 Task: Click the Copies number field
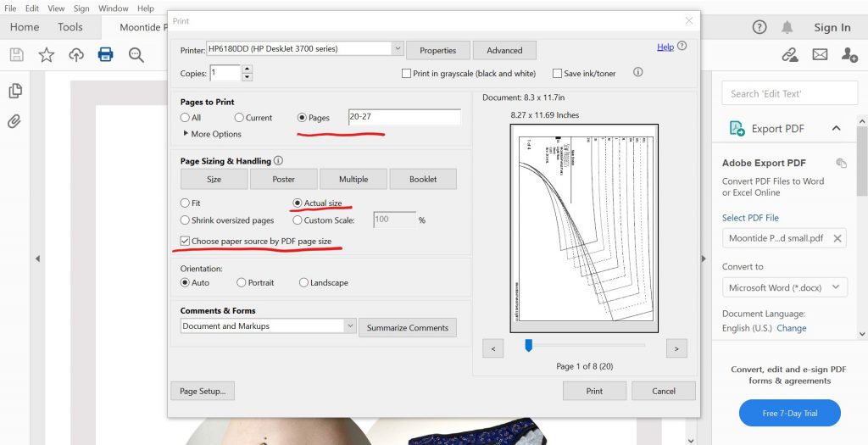tap(225, 73)
